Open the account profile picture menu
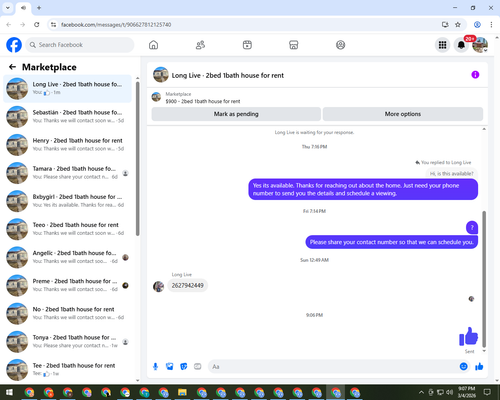The height and width of the screenshot is (400, 500). click(x=480, y=45)
